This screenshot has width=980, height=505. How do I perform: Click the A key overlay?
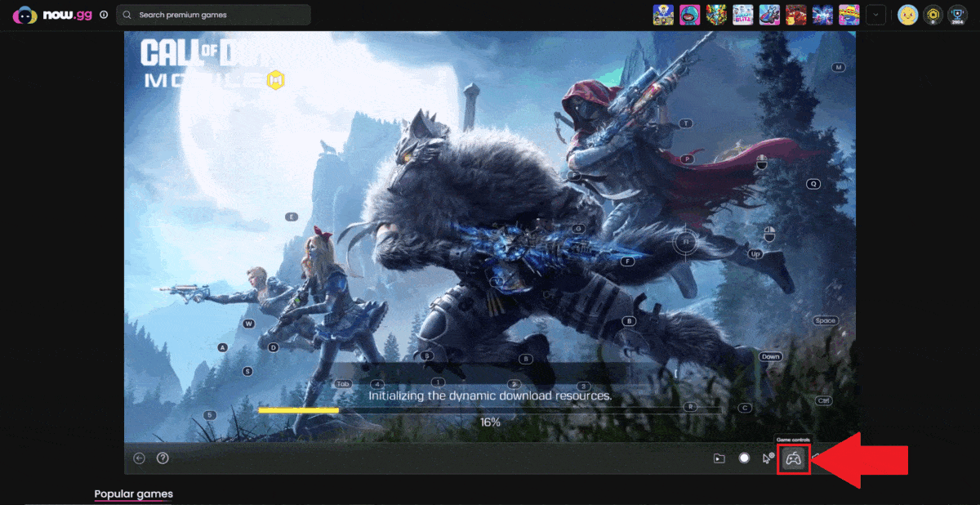pyautogui.click(x=222, y=347)
